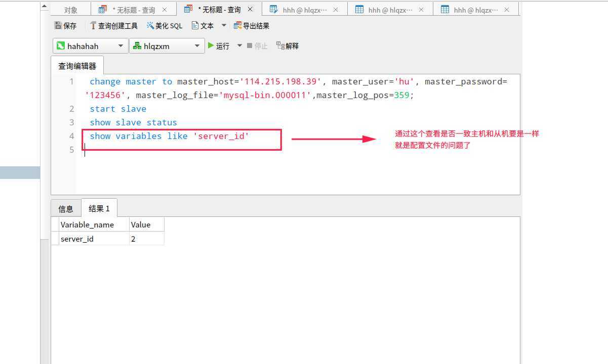Open the hlqzxm database dropdown
608x364 pixels.
point(167,46)
